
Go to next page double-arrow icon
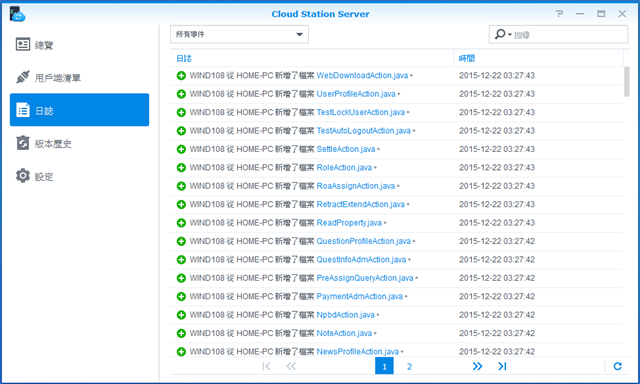[x=477, y=366]
